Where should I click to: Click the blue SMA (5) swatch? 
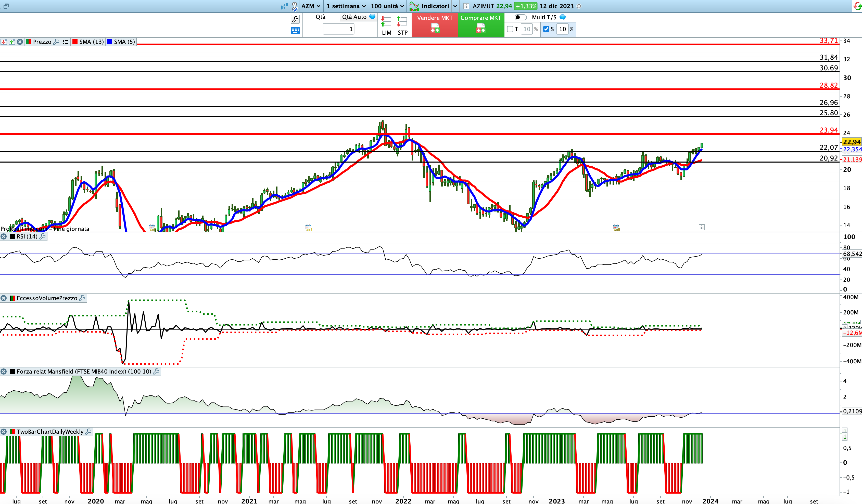tap(109, 42)
